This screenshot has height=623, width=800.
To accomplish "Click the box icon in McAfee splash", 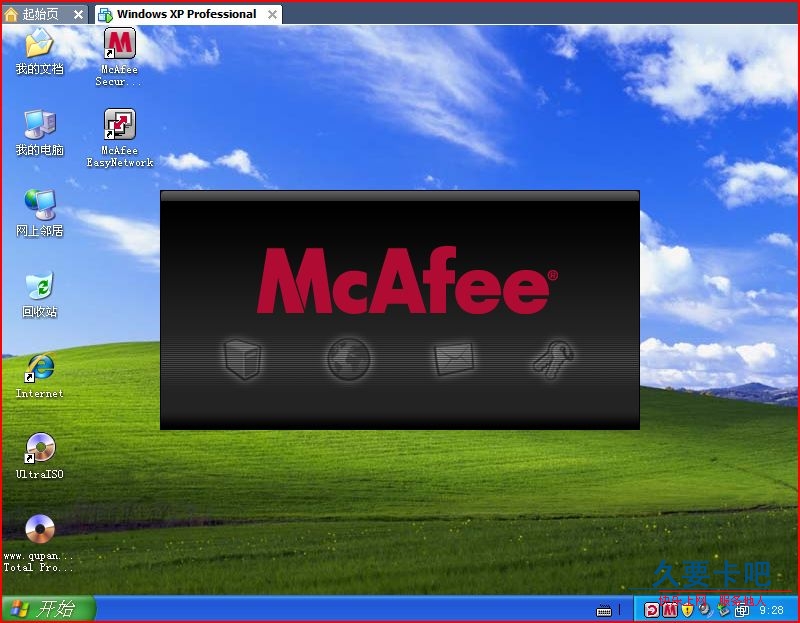I will tap(243, 359).
